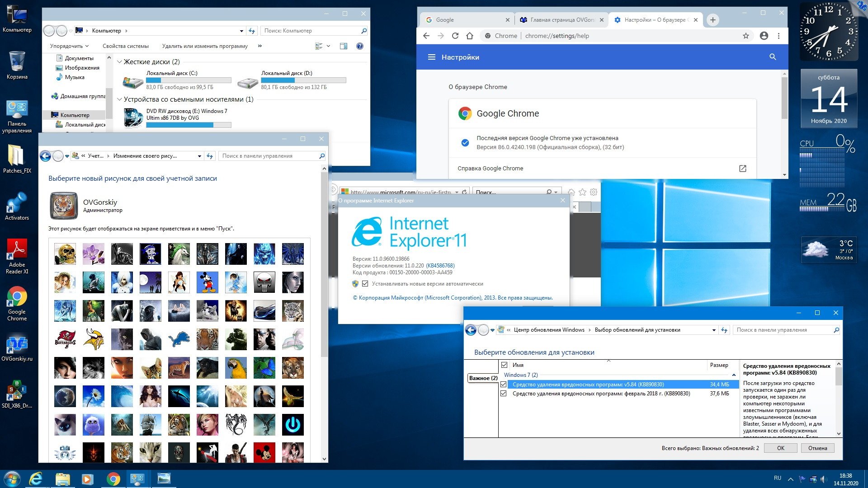Show hidden tray icons arrow
The width and height of the screenshot is (868, 488).
pos(791,479)
